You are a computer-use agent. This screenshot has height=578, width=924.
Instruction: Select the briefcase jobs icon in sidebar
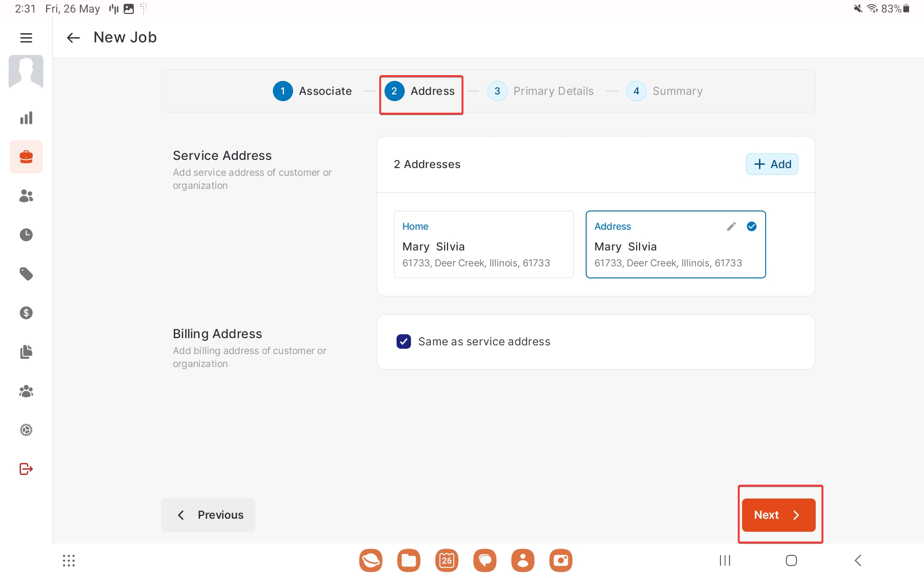[x=26, y=157]
